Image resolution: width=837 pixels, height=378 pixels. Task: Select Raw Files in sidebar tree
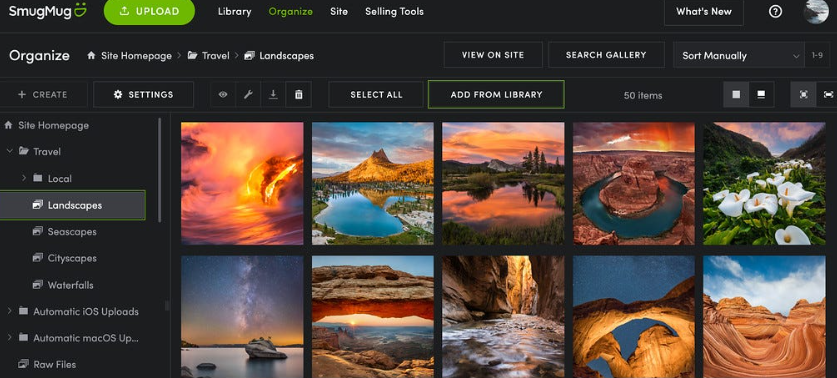point(54,365)
